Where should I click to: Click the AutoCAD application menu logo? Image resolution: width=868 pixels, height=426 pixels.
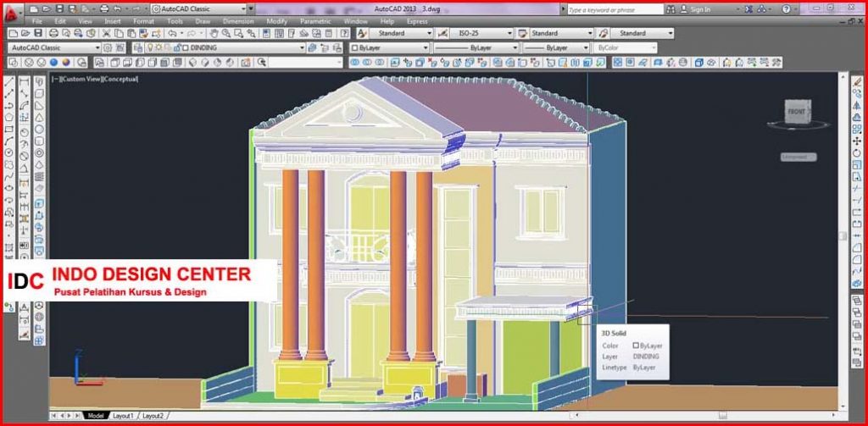point(12,14)
